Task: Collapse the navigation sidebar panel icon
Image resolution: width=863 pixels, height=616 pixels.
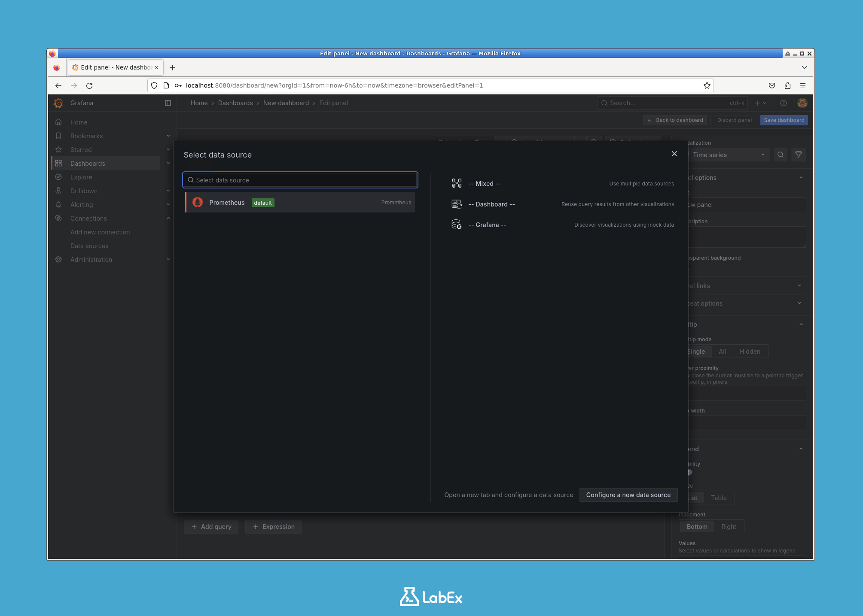Action: [x=168, y=103]
